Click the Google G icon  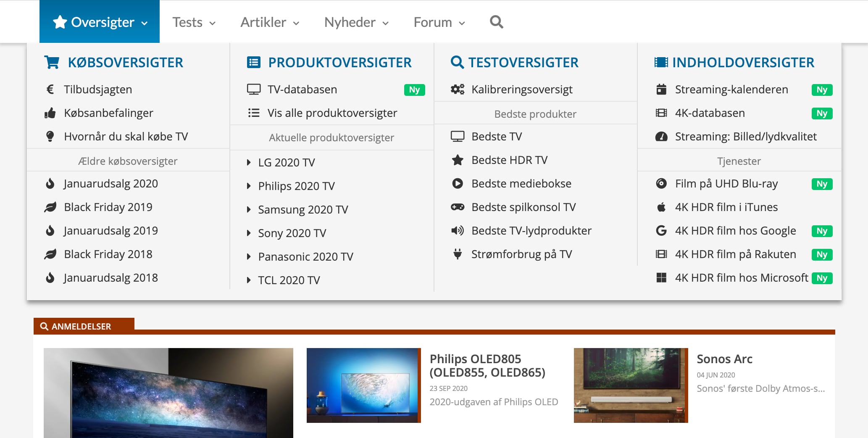[661, 230]
